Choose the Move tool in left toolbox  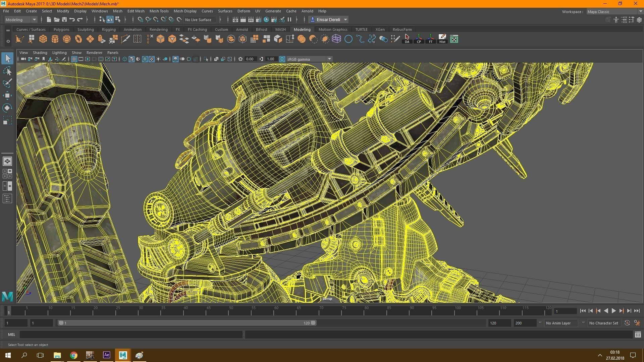[x=7, y=96]
